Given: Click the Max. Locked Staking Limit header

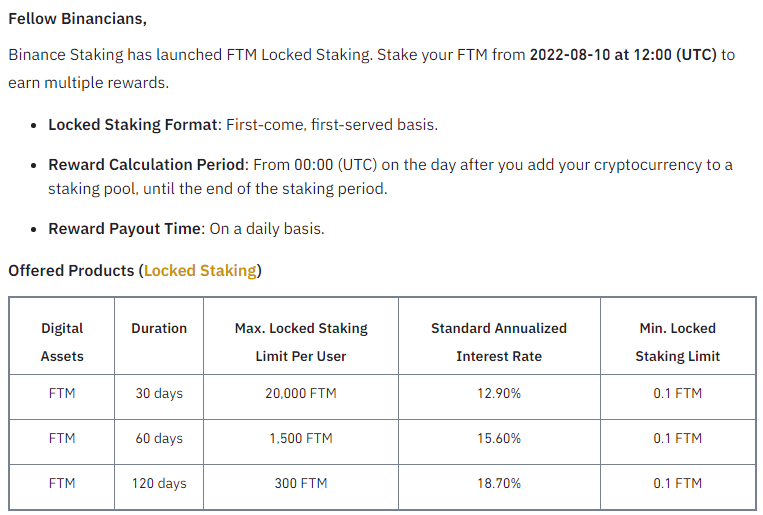Looking at the screenshot, I should 301,341.
